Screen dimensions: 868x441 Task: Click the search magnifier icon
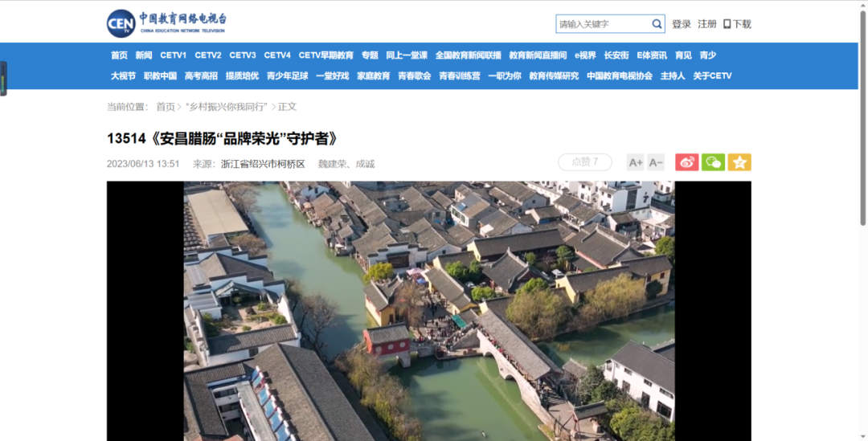tap(657, 24)
